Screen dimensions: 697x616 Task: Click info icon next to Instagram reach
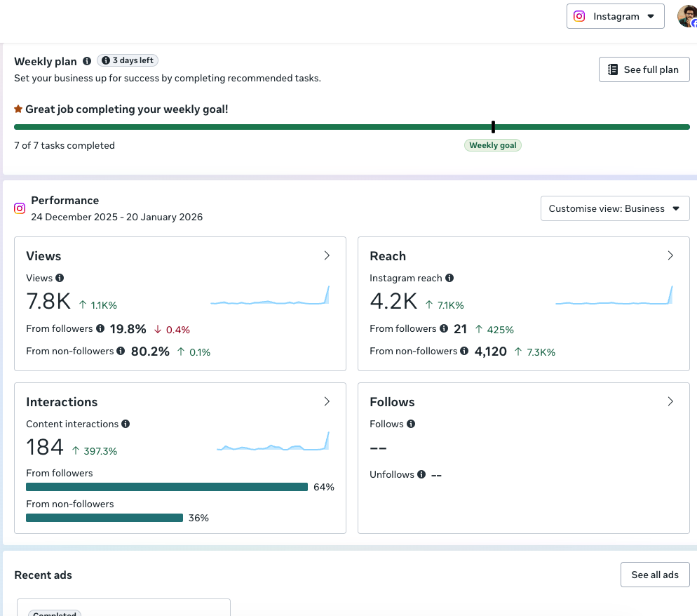point(449,278)
